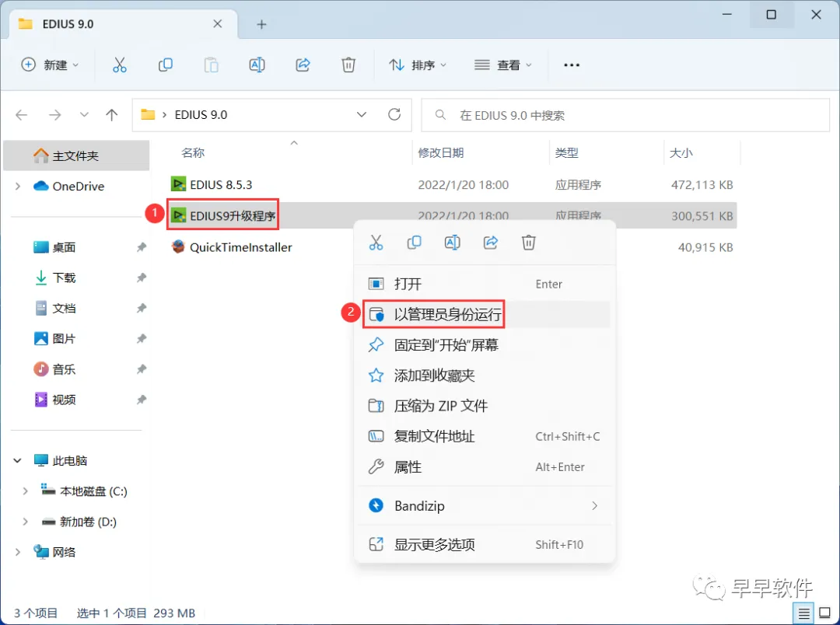The height and width of the screenshot is (625, 840).
Task: Sort by the 修改日期 column header
Action: pyautogui.click(x=441, y=152)
